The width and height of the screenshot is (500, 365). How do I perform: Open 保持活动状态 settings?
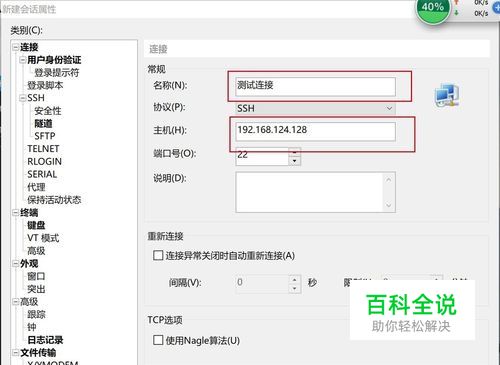click(54, 200)
